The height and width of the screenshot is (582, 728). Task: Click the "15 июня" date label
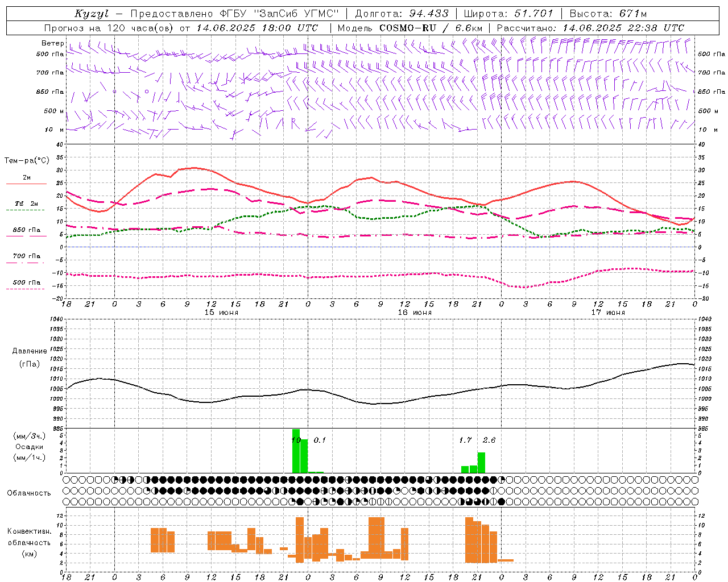(x=221, y=313)
